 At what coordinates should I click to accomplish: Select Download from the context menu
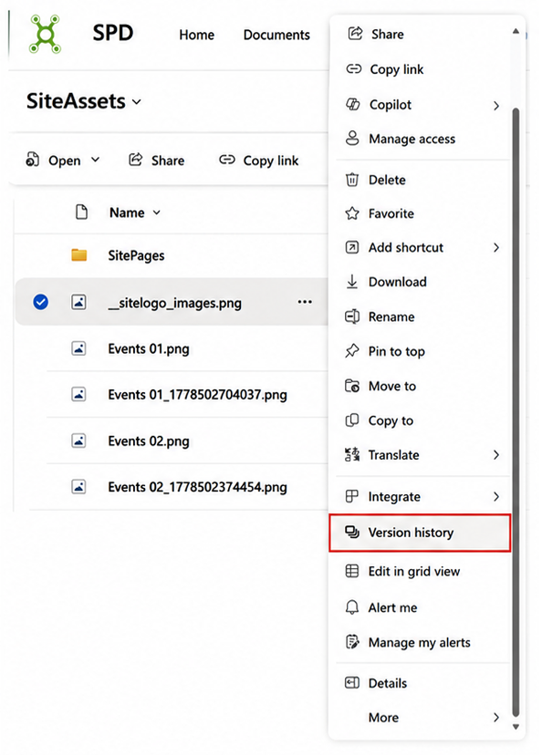(x=420, y=282)
